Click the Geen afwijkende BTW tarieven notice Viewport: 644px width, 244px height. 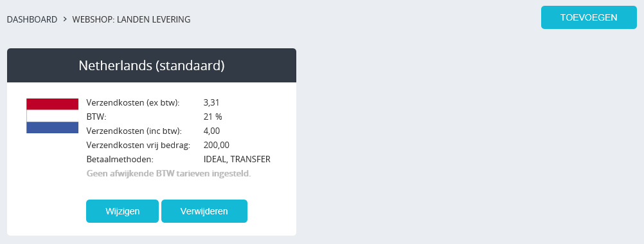pos(169,173)
